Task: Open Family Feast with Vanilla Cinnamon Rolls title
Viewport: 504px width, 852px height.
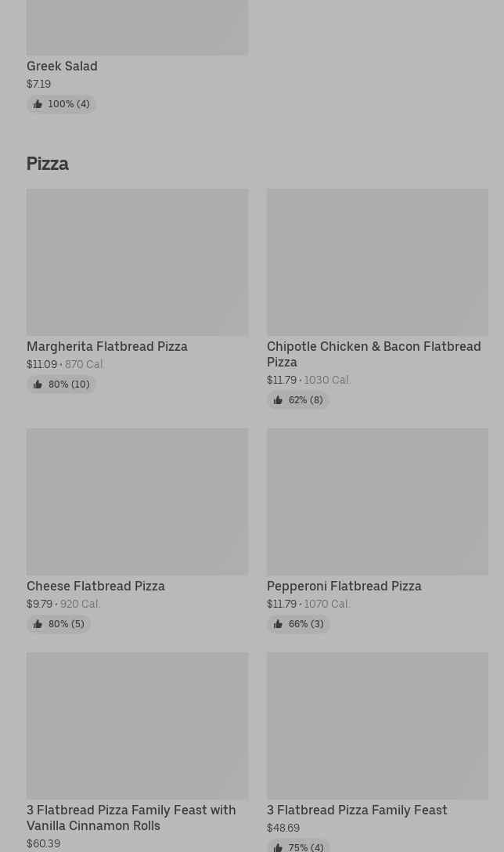Action: click(131, 818)
